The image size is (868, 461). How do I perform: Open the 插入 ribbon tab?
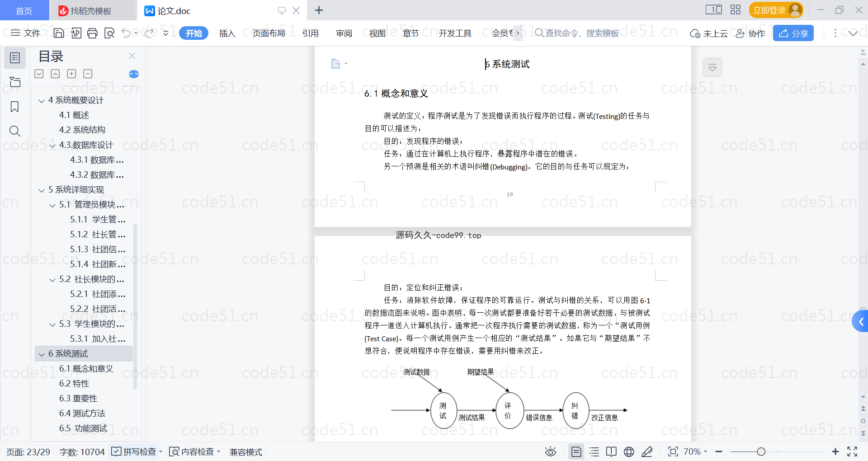tap(227, 33)
